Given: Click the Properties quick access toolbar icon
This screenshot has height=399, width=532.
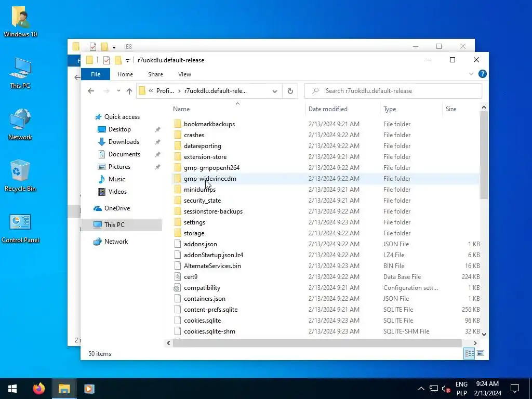Looking at the screenshot, I should tap(107, 60).
